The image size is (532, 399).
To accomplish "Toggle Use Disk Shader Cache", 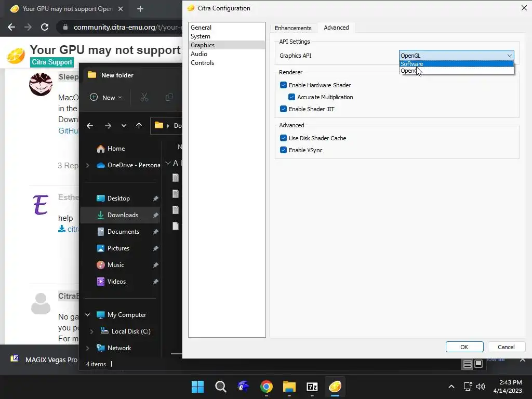I will (283, 138).
